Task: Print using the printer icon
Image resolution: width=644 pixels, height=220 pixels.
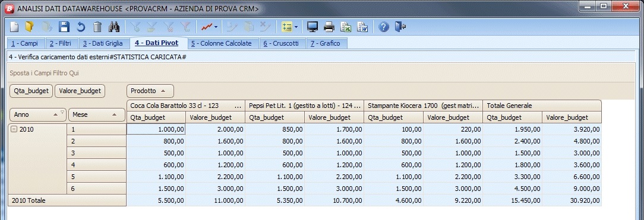Action: (329, 27)
